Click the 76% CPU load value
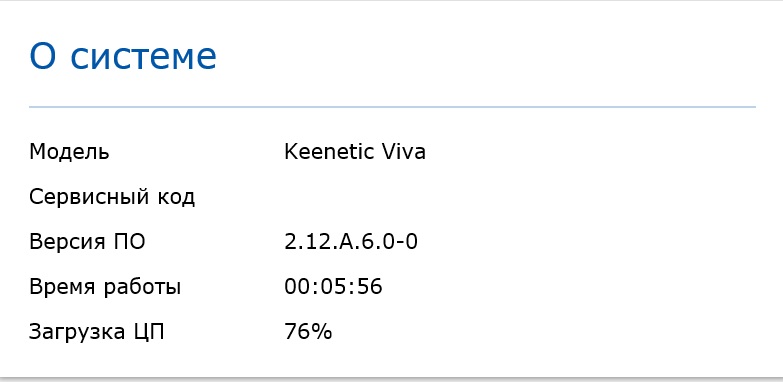The image size is (783, 382). point(308,332)
